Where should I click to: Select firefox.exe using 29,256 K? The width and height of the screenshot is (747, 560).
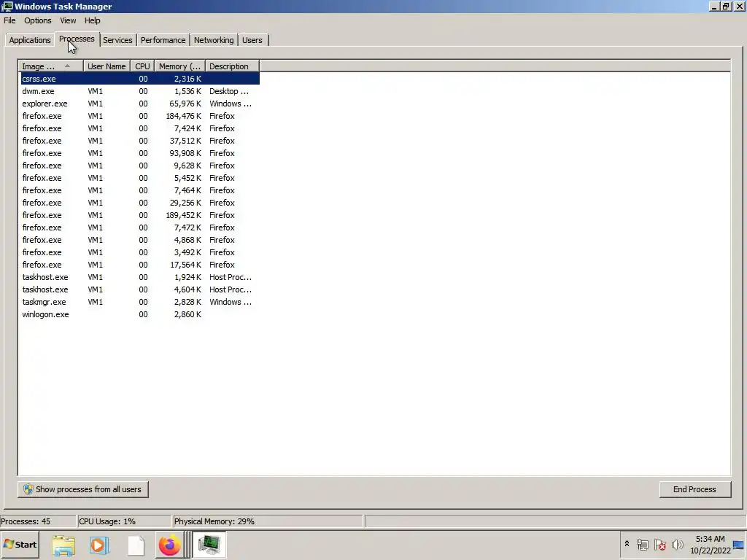pos(139,203)
